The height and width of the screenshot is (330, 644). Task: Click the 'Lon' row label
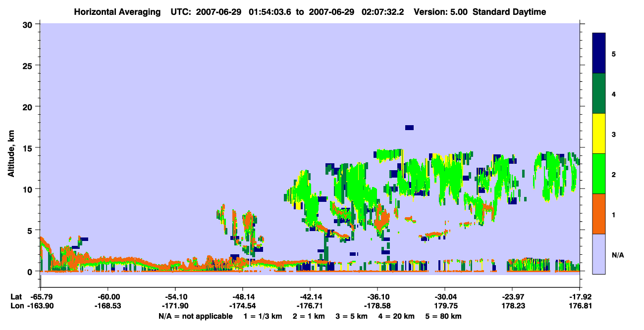16,306
